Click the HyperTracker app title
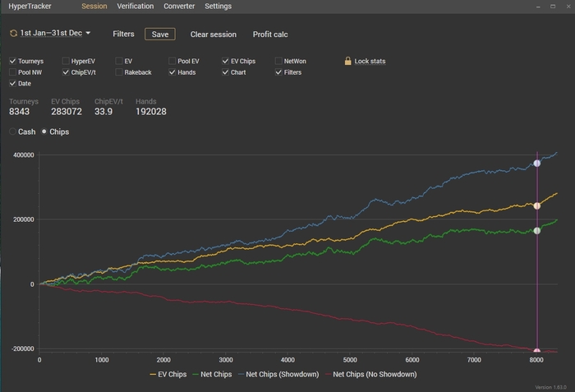The image size is (575, 392). [x=30, y=7]
